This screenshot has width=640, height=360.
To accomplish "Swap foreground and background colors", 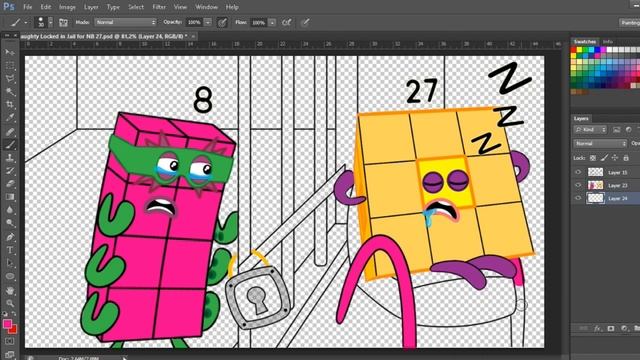I will (13, 314).
